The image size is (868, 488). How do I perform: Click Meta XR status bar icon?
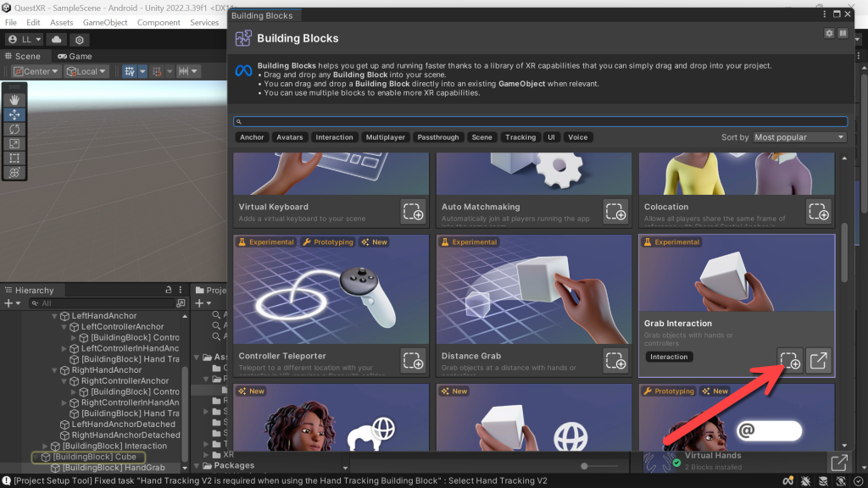(x=787, y=481)
